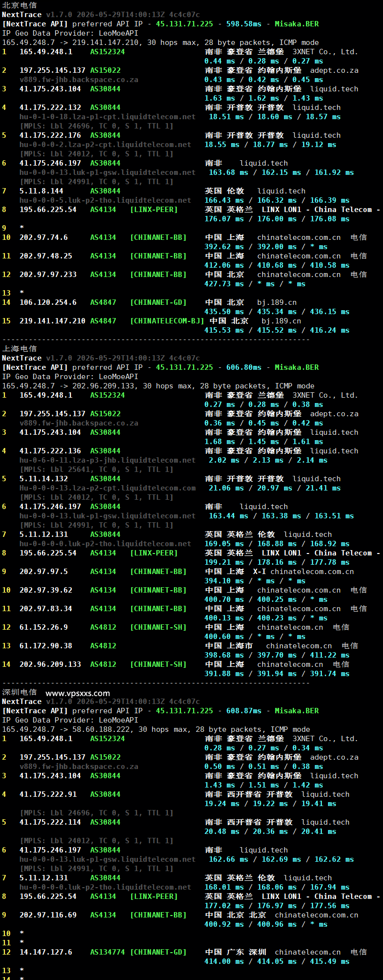Click hop IP 41.175.222.176
The height and width of the screenshot is (980, 383).
point(50,135)
